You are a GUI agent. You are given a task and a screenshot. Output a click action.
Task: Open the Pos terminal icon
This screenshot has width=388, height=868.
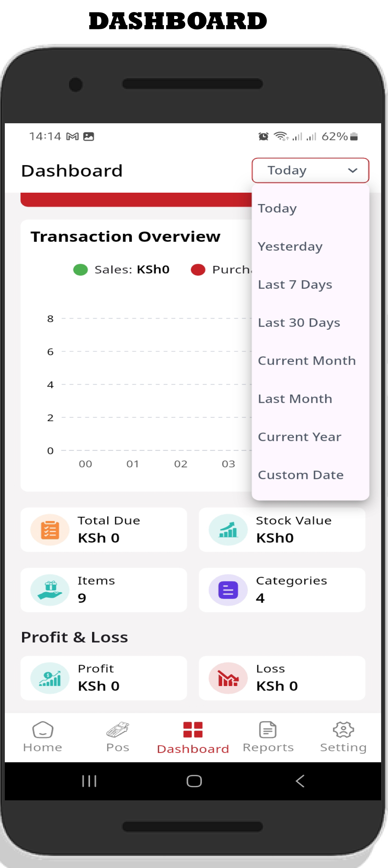118,730
